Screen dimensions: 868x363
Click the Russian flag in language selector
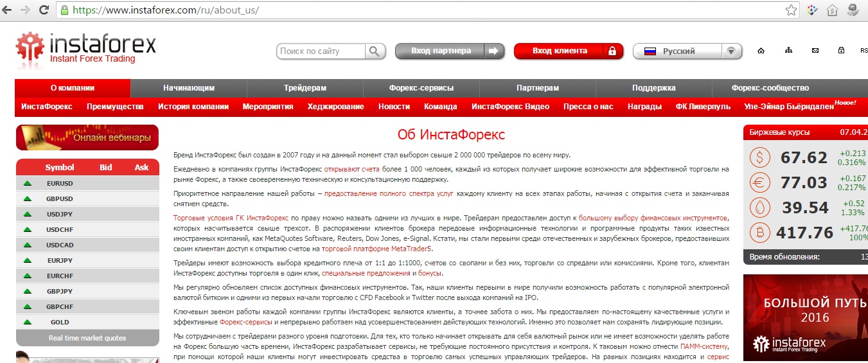tap(650, 51)
